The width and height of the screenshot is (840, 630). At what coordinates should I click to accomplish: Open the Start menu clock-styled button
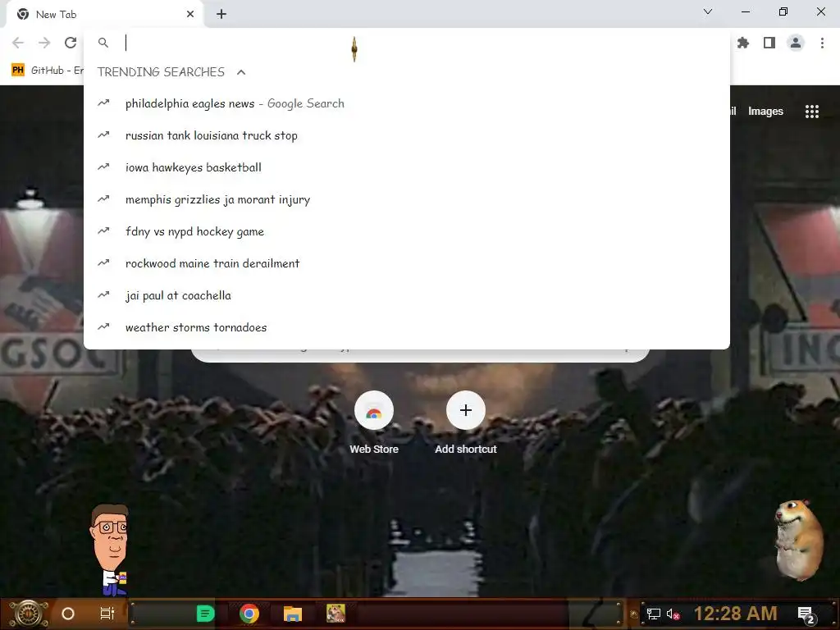29,614
